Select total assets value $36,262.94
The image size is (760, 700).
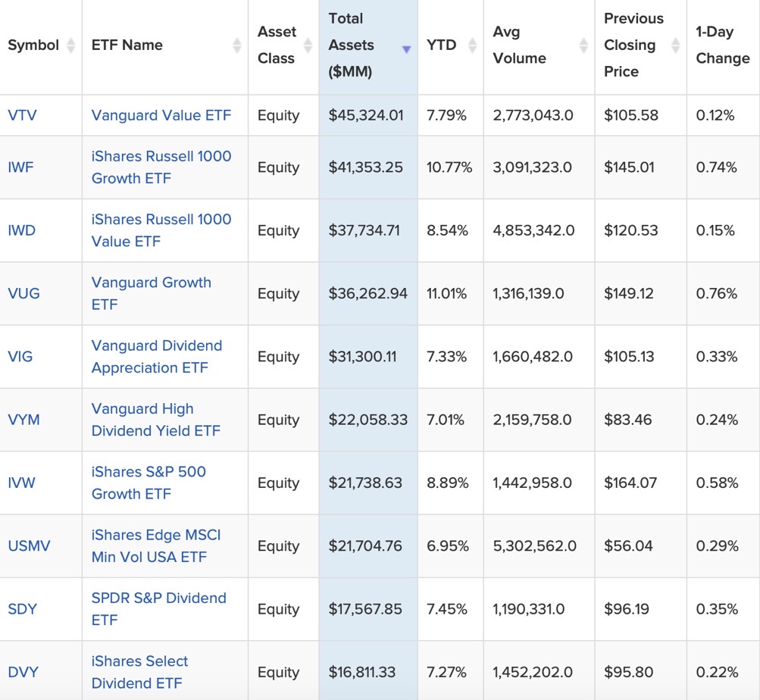[x=368, y=293]
